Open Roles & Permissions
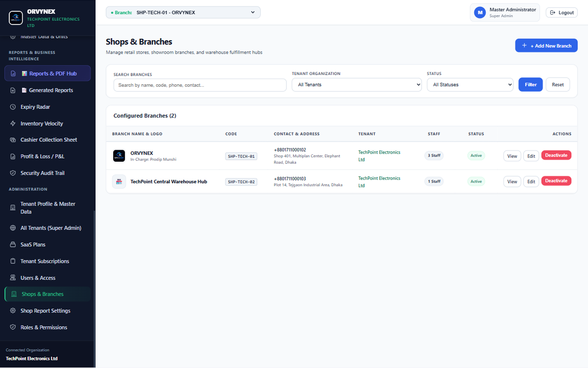The image size is (588, 368). (47, 327)
